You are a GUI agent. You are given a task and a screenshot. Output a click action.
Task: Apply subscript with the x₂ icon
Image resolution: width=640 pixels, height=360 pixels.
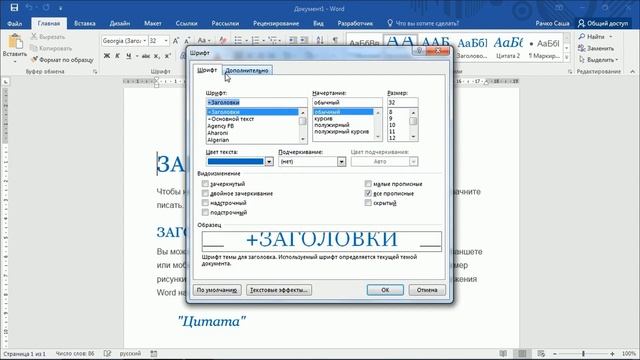[x=157, y=56]
